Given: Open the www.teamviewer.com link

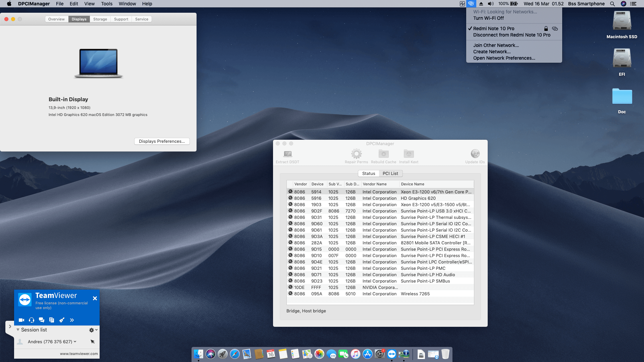Looking at the screenshot, I should tap(79, 354).
